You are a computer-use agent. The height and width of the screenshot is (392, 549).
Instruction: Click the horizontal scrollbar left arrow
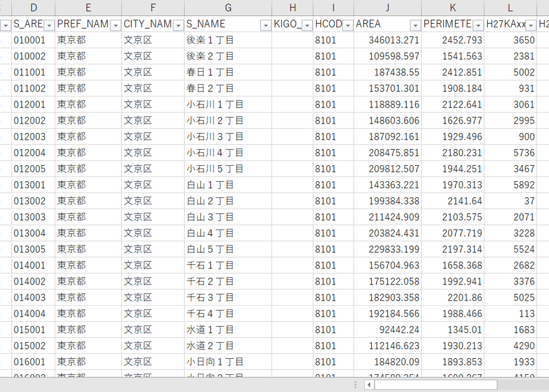(369, 385)
